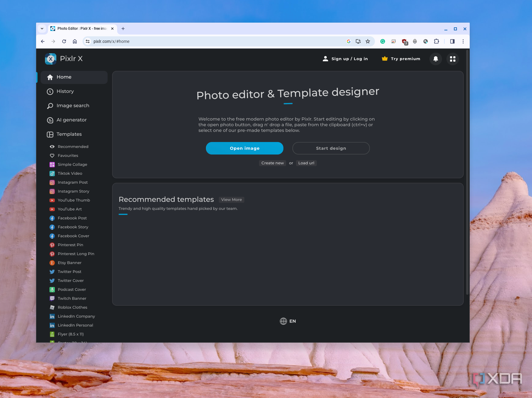
Task: Open Chrome home page button
Action: pyautogui.click(x=75, y=41)
